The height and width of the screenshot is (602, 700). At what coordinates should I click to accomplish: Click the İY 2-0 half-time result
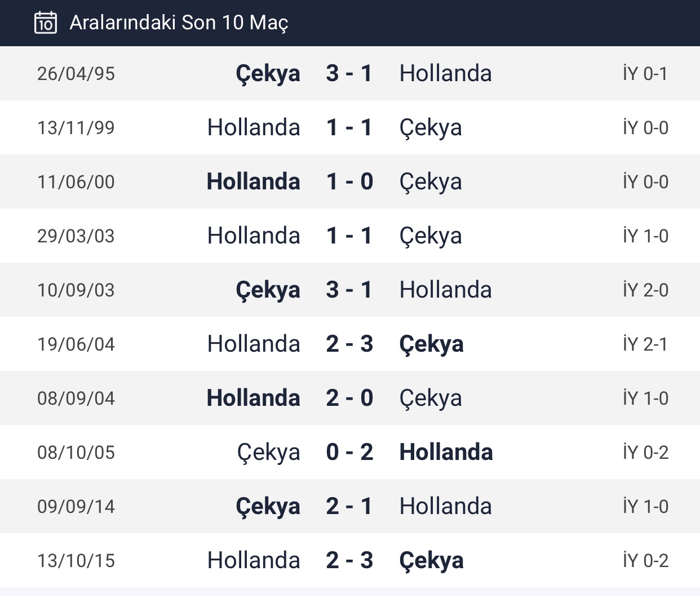click(645, 290)
